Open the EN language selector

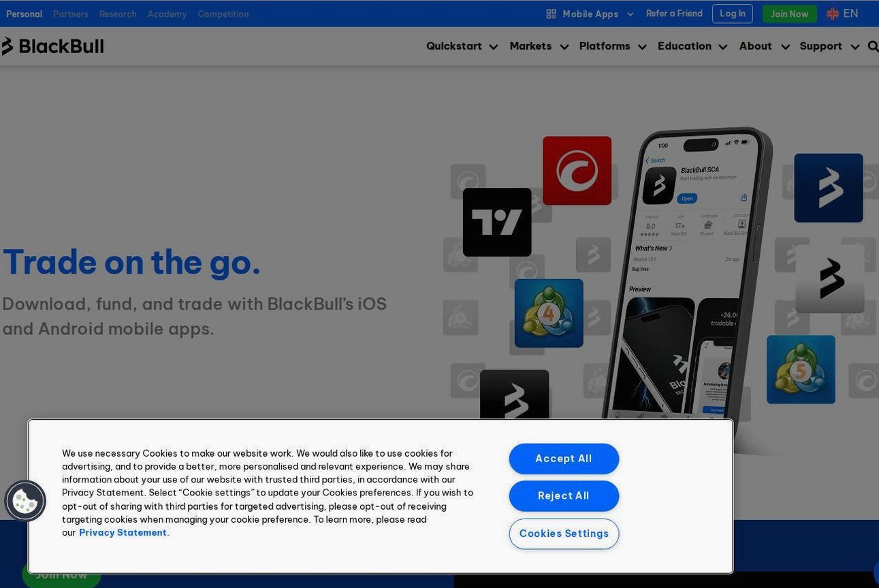842,14
